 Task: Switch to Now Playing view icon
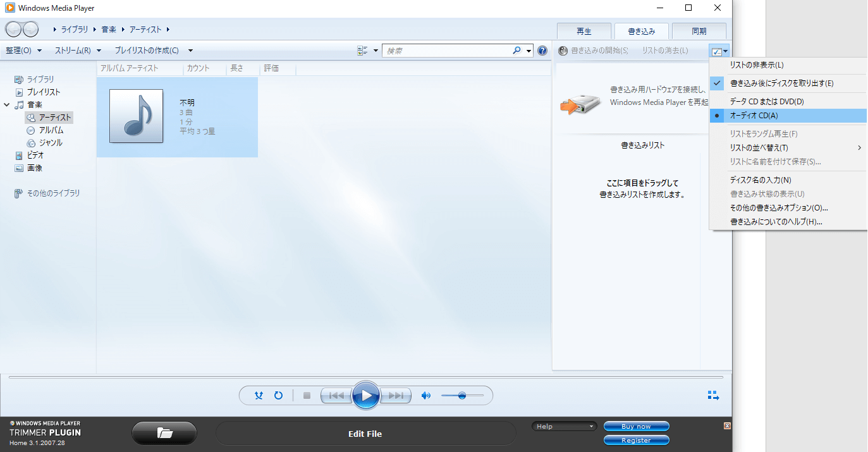[x=713, y=396]
